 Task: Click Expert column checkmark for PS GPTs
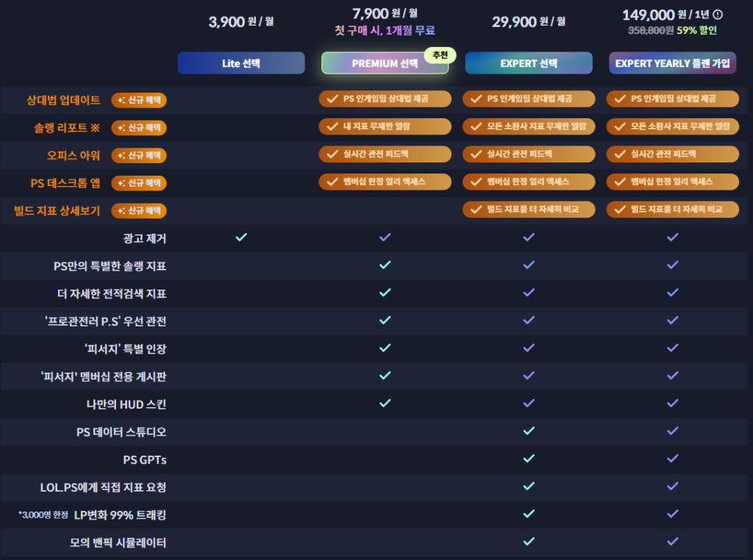pyautogui.click(x=528, y=459)
